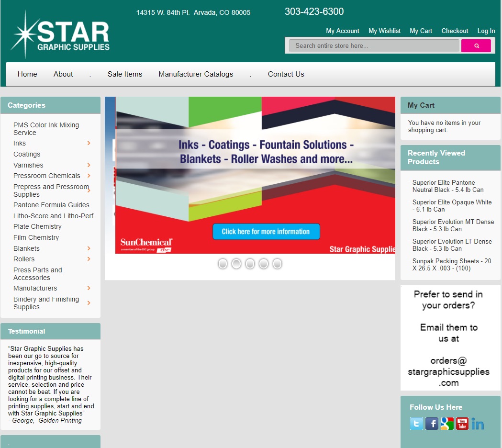Expand the Manufacturers category arrow
Image resolution: width=502 pixels, height=448 pixels.
tap(89, 288)
